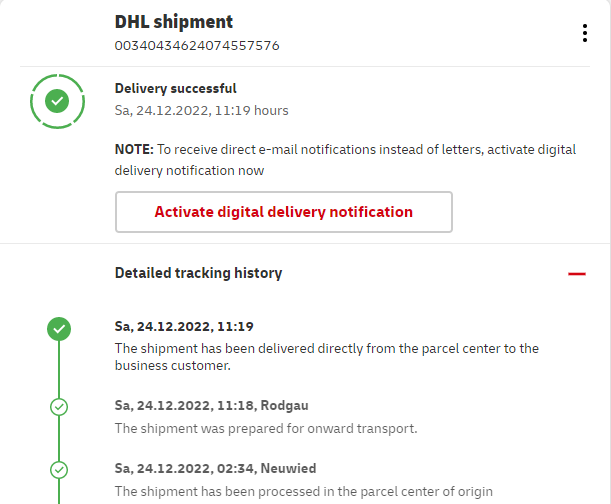Click the green timeline line between 11:19 and Rodgau
Screen dimensions: 611x504
[59, 368]
